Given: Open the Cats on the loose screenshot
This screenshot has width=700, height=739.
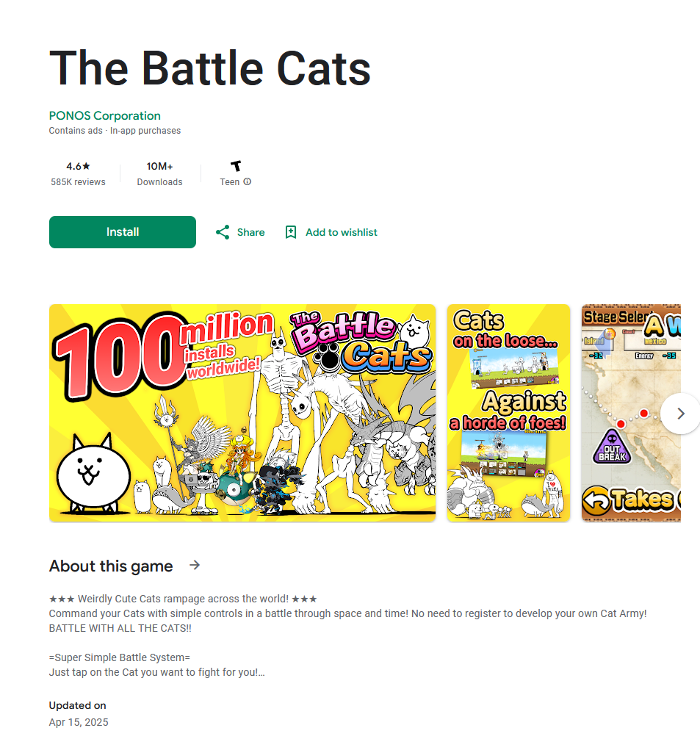Looking at the screenshot, I should coord(508,413).
